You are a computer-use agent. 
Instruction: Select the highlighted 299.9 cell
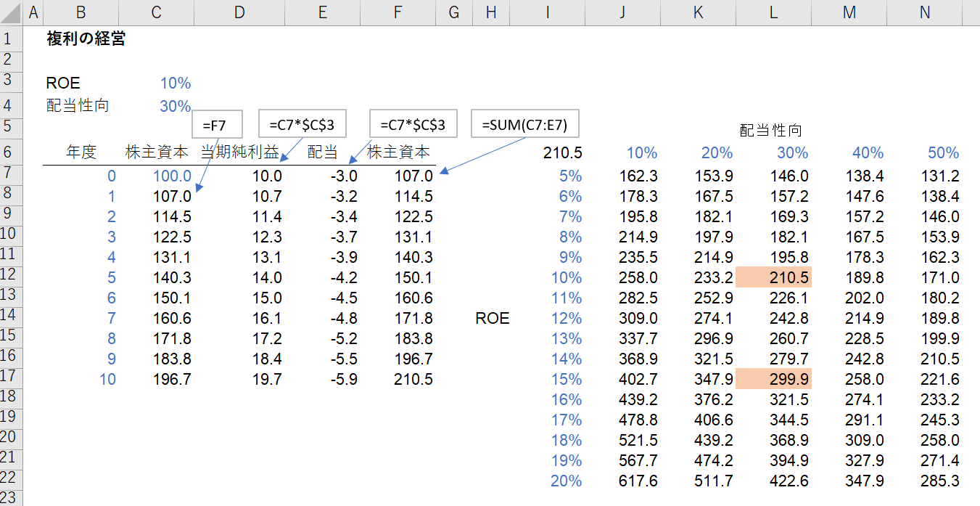tap(774, 378)
